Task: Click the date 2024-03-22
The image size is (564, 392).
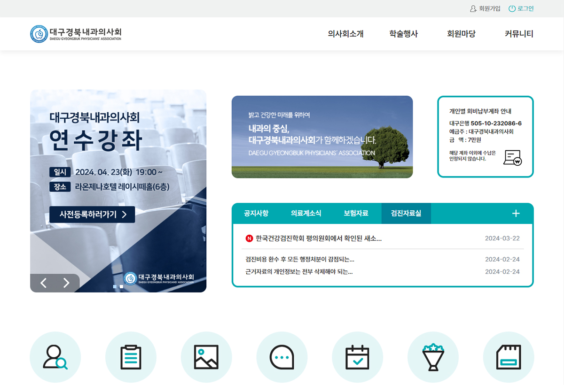Action: [502, 238]
